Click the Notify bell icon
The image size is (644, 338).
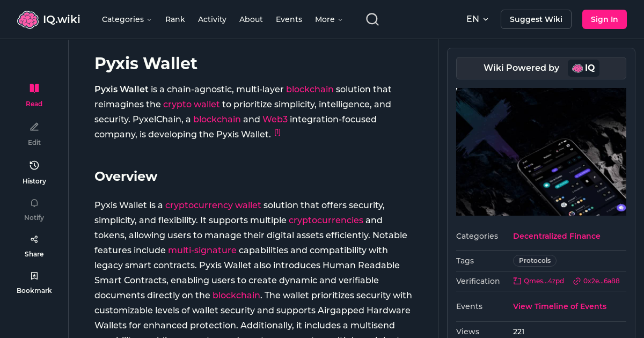tap(34, 203)
